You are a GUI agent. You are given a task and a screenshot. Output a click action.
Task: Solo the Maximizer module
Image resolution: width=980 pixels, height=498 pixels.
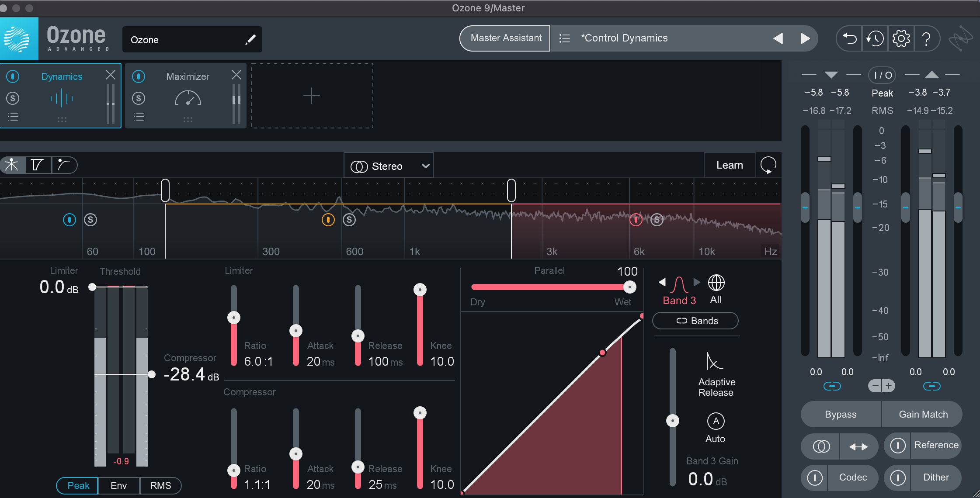(139, 98)
